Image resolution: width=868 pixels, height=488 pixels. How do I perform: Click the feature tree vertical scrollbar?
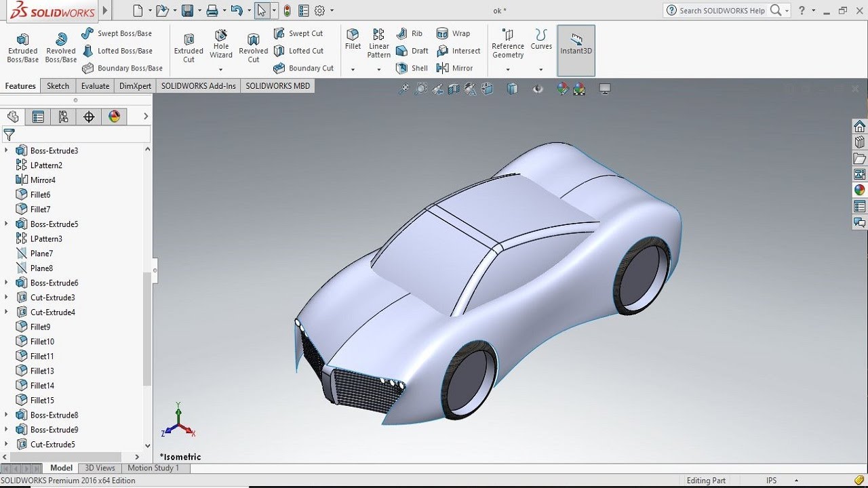(147, 329)
